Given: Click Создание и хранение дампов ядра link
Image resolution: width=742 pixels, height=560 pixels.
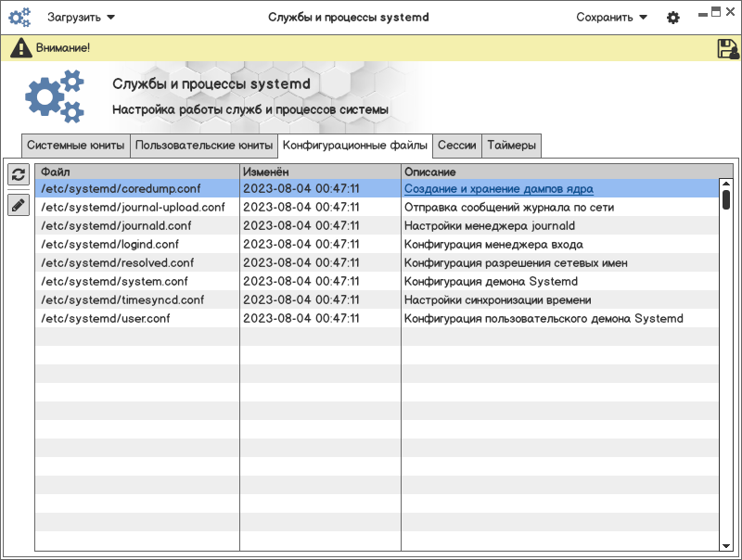Looking at the screenshot, I should click(x=498, y=188).
